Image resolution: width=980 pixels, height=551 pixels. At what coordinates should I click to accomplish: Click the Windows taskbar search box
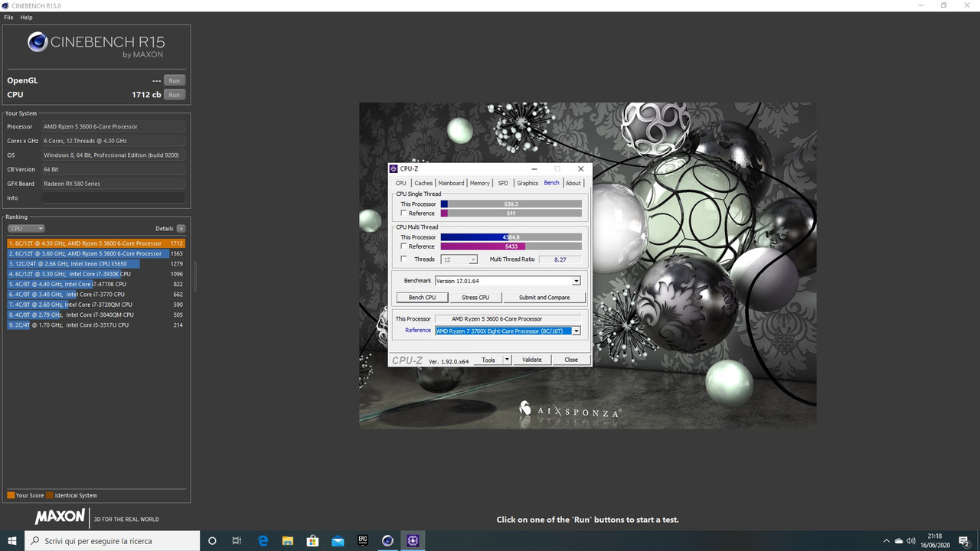[113, 540]
